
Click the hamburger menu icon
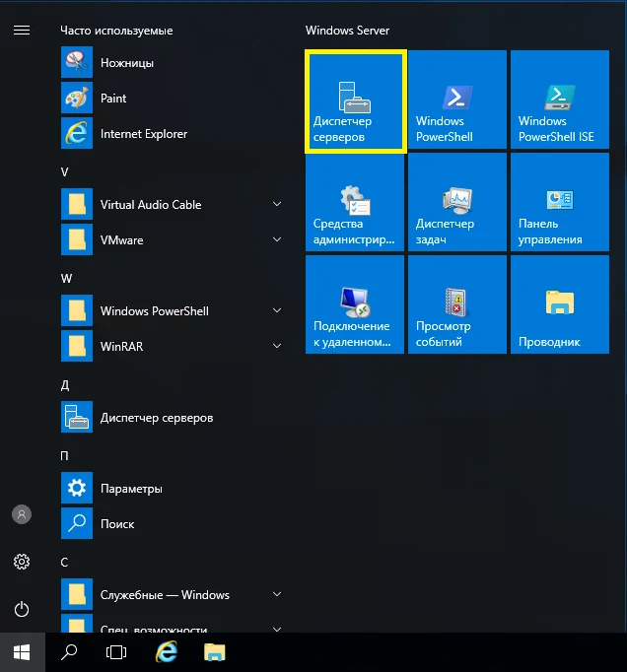(x=22, y=30)
